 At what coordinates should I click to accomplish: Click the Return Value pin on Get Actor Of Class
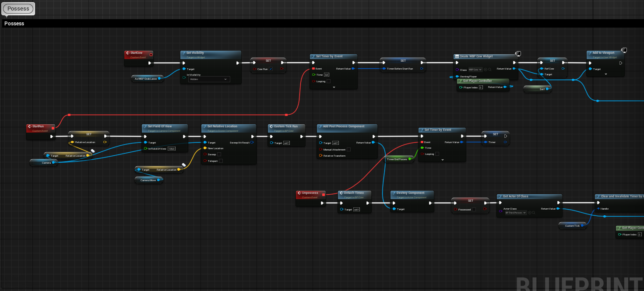(558, 209)
